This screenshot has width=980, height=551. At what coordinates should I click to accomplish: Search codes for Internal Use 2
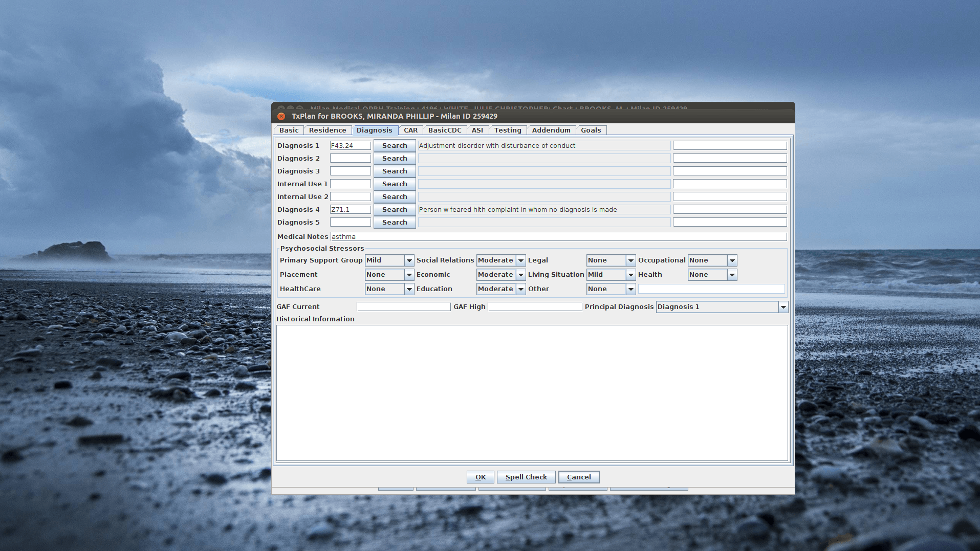pyautogui.click(x=395, y=197)
